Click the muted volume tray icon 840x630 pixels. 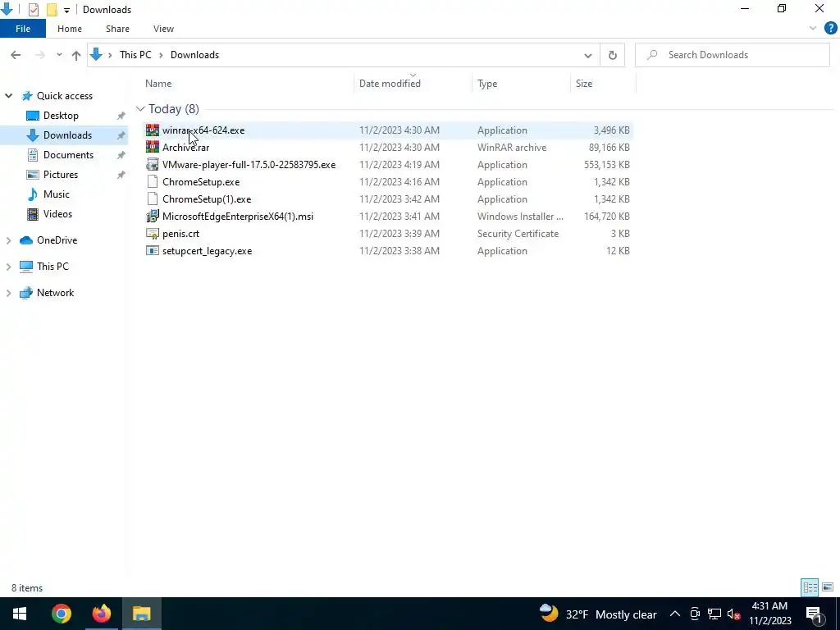click(734, 614)
